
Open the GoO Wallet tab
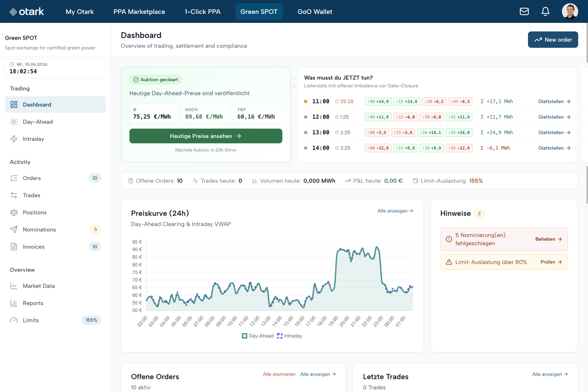pyautogui.click(x=315, y=11)
